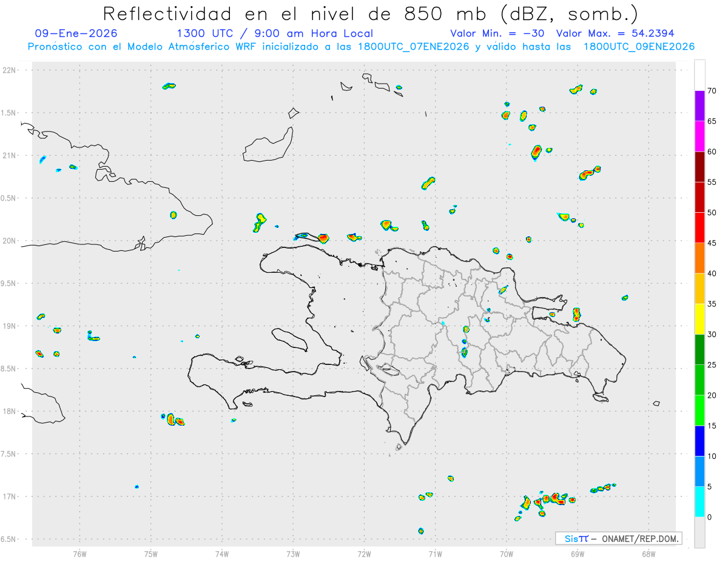The height and width of the screenshot is (562, 728).
Task: Click the 'Valor Max. = 54.2394' text
Action: (615, 33)
